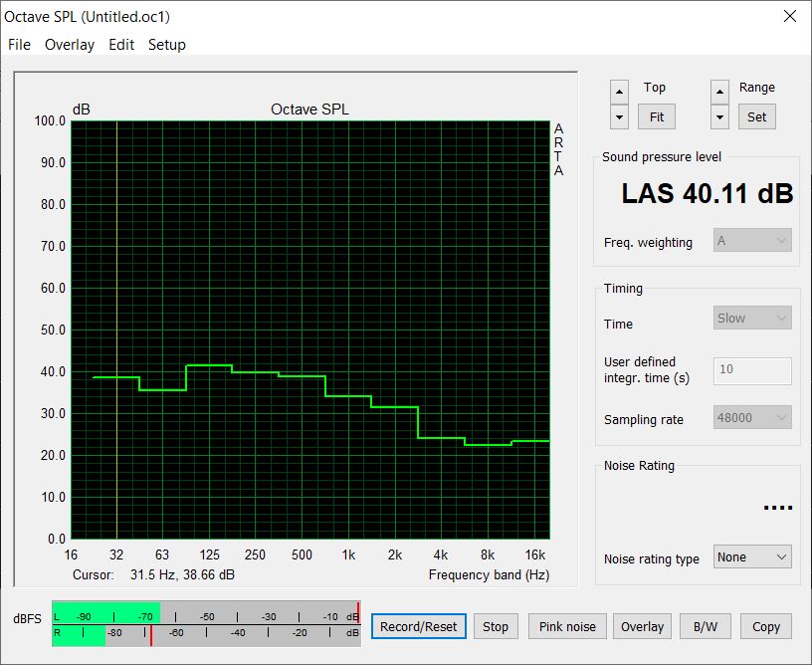This screenshot has width=812, height=665.
Task: Click the 1k frequency axis label
Action: (348, 555)
